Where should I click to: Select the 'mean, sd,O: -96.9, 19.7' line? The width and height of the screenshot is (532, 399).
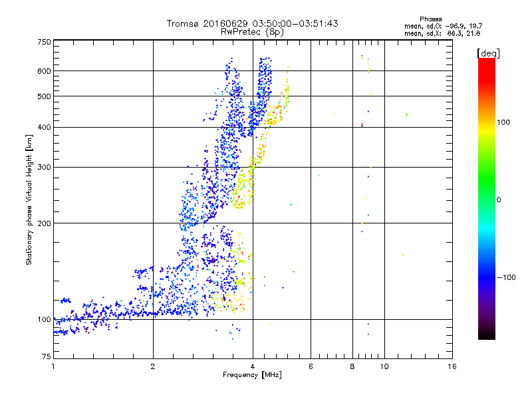pyautogui.click(x=443, y=26)
